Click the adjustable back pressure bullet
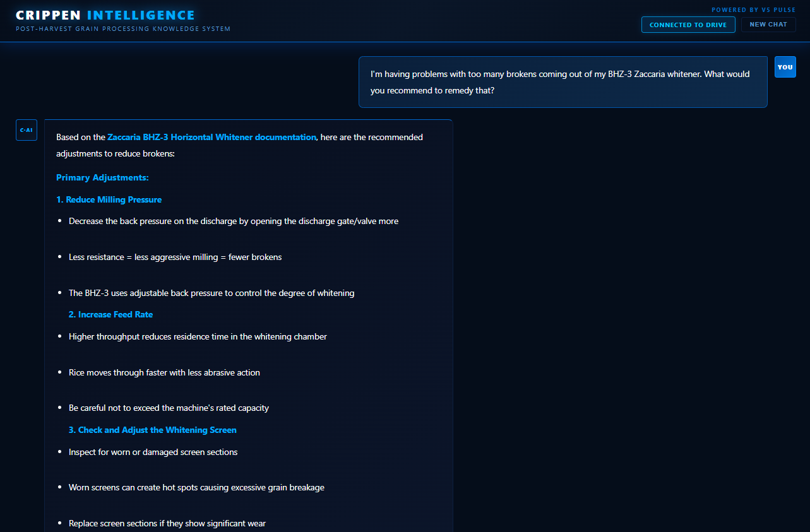 pyautogui.click(x=211, y=293)
